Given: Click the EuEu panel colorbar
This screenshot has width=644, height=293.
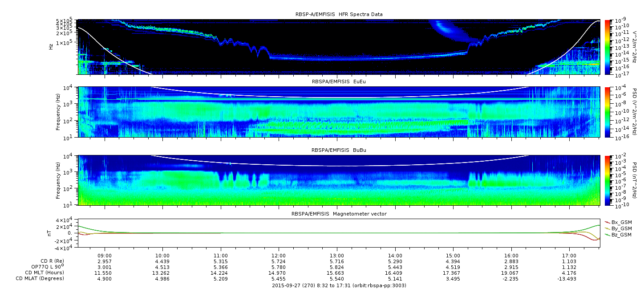Looking at the screenshot, I should tap(608, 112).
